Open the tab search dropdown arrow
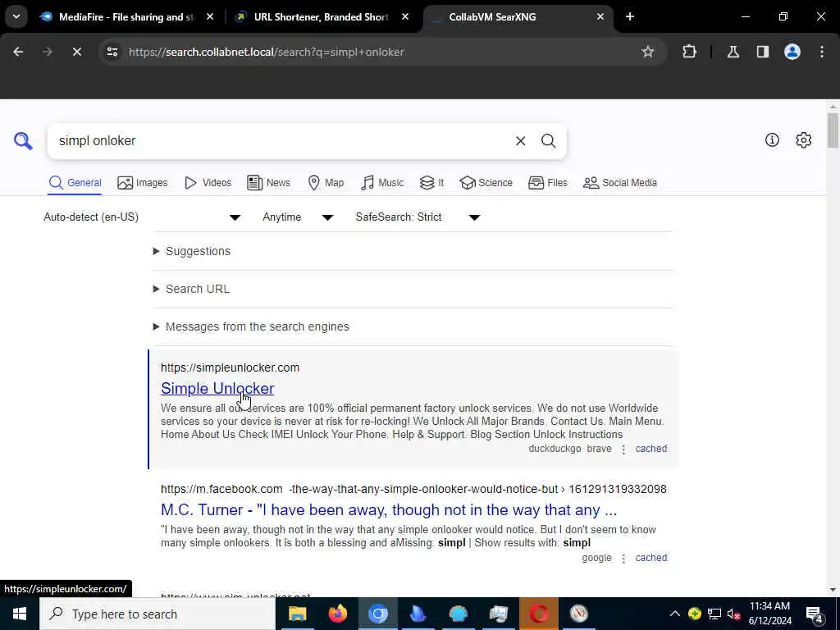Image resolution: width=840 pixels, height=630 pixels. tap(16, 16)
